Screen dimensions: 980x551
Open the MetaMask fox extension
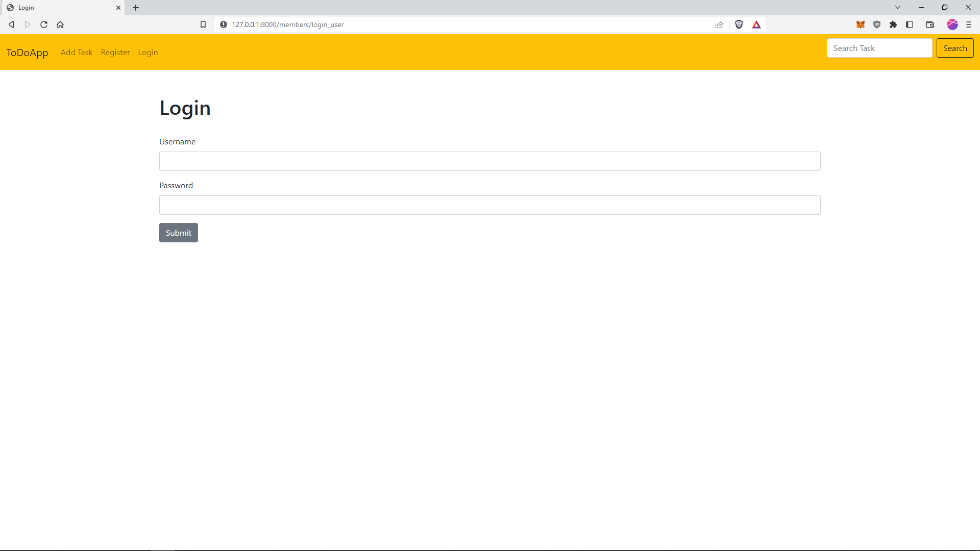[x=860, y=24]
